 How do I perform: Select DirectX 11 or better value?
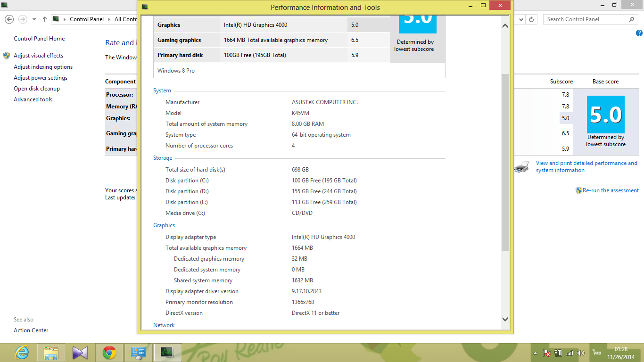point(315,313)
